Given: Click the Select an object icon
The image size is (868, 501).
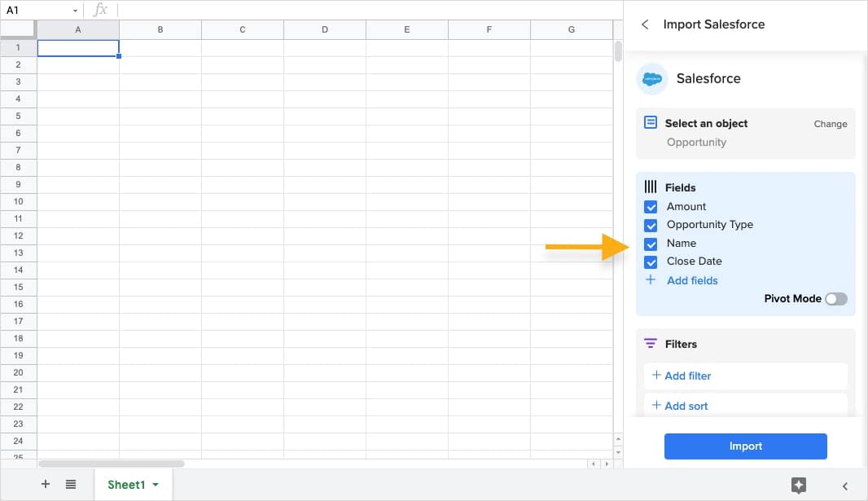Looking at the screenshot, I should (651, 123).
